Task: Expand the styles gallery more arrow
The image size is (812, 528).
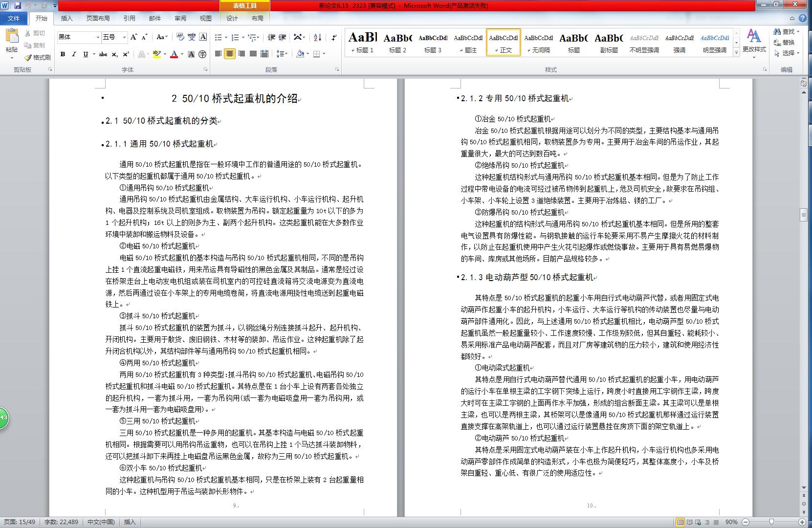Action: click(x=736, y=52)
